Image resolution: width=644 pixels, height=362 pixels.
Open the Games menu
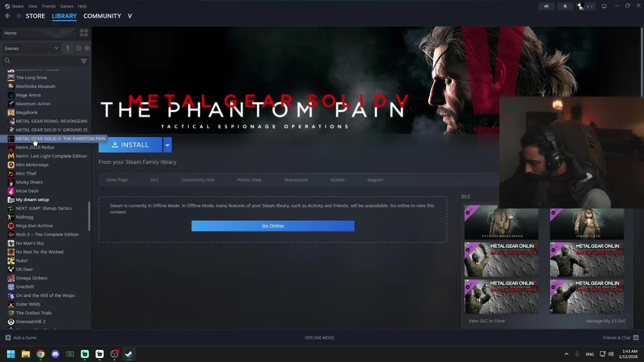point(66,6)
